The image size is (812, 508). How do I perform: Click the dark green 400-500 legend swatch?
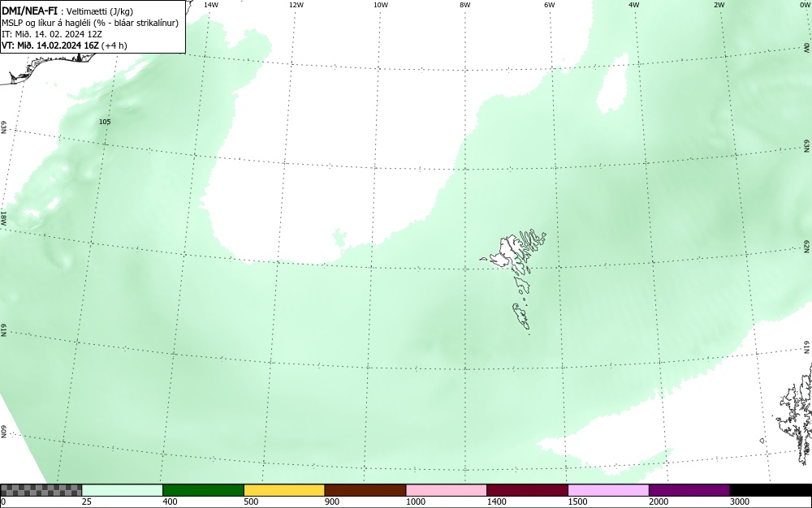[203, 490]
